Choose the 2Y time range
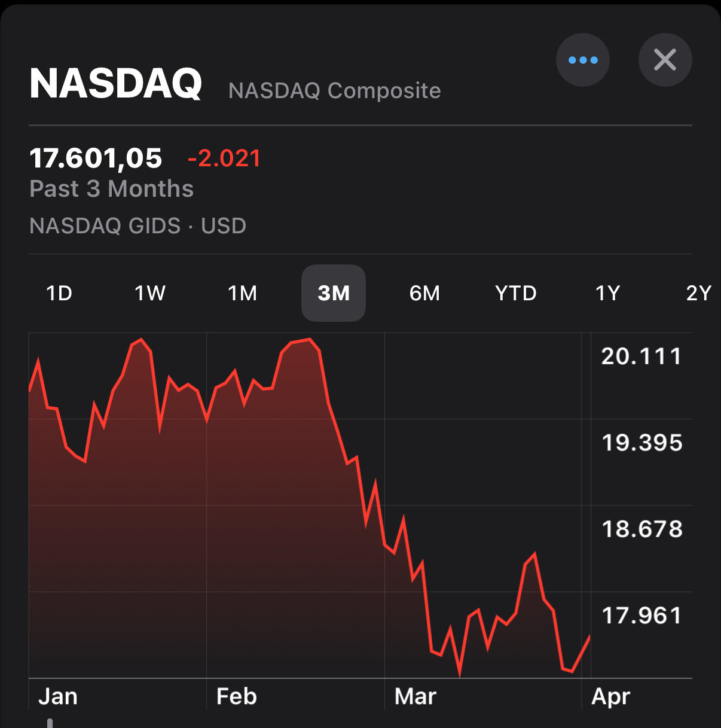Screen dimensions: 721x728 click(x=698, y=293)
